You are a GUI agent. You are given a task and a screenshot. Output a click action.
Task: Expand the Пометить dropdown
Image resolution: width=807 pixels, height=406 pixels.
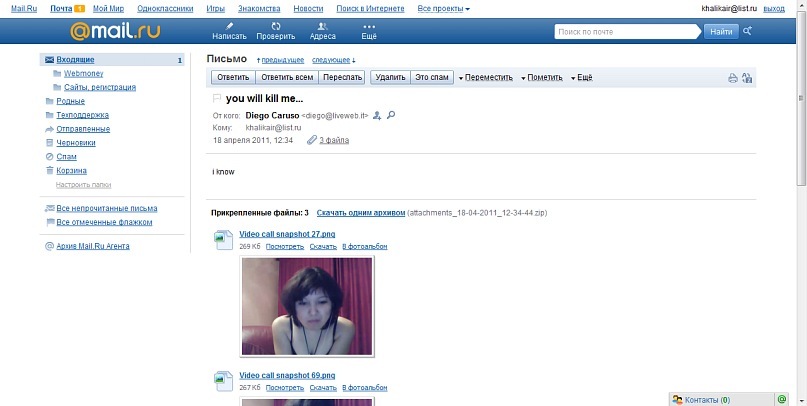(x=541, y=78)
